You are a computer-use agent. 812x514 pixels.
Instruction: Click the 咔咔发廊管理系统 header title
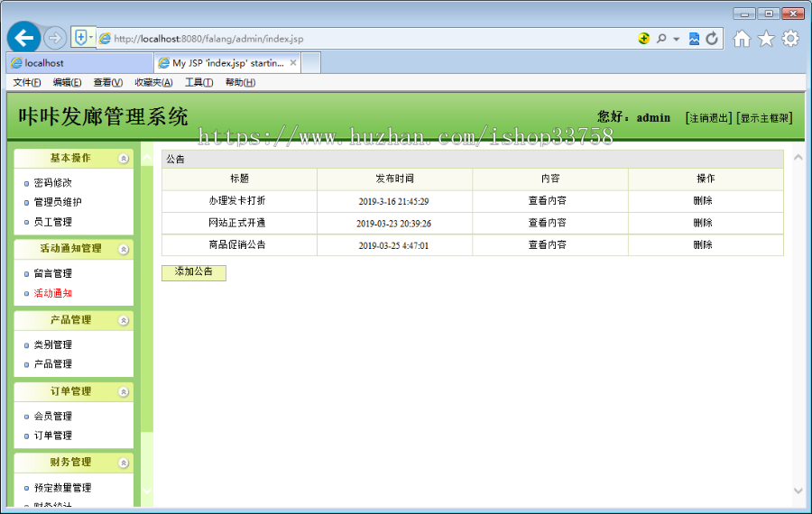click(103, 117)
